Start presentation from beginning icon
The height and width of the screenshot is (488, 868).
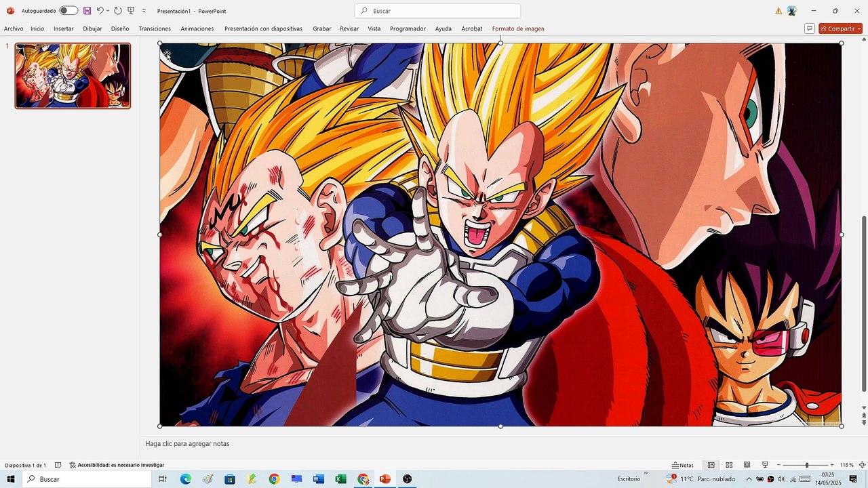tap(131, 11)
